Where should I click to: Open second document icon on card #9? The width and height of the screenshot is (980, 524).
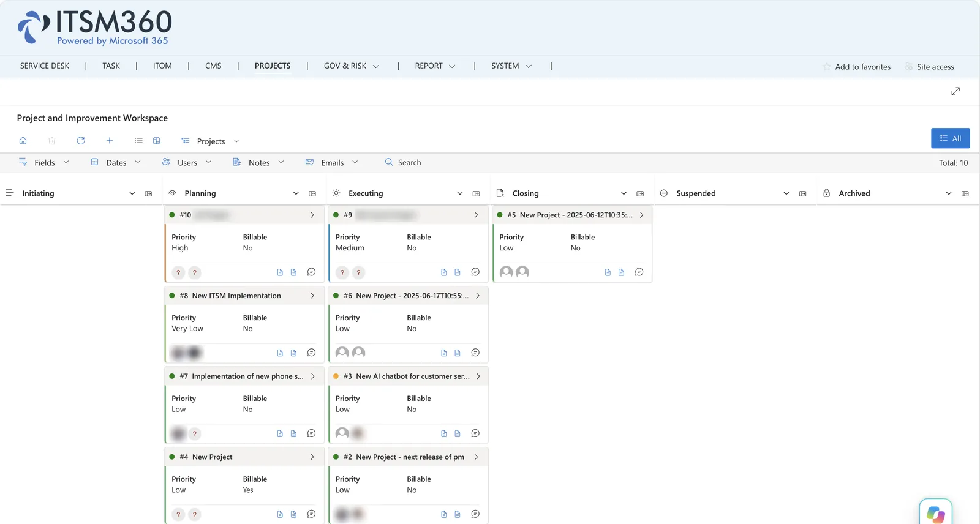pyautogui.click(x=458, y=272)
